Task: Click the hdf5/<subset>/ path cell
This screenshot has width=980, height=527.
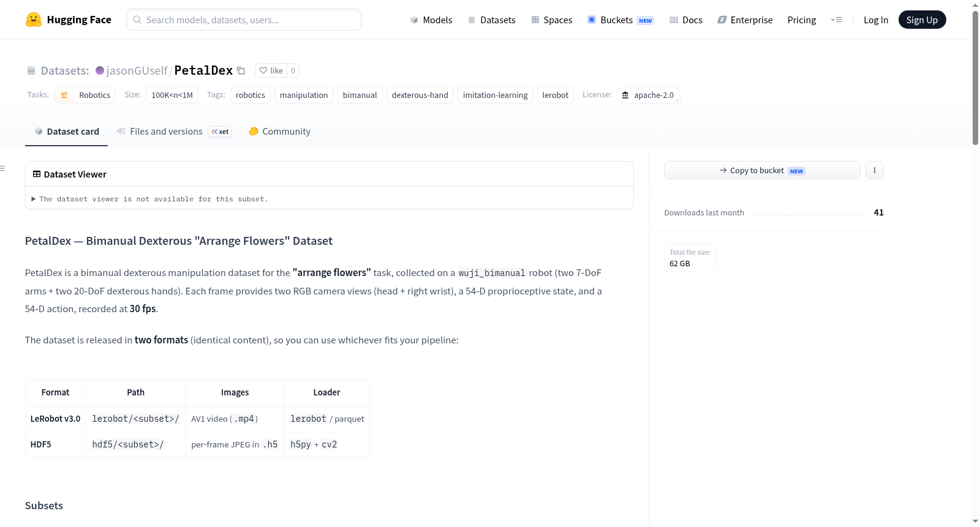Action: click(136, 444)
